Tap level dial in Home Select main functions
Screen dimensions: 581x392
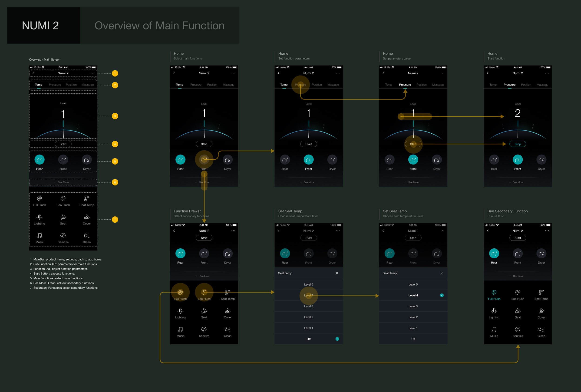click(204, 129)
